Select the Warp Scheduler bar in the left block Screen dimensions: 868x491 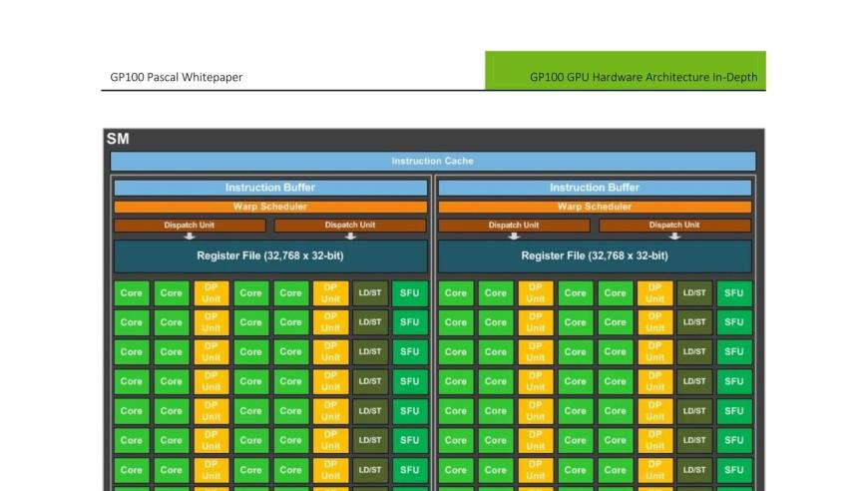[270, 207]
